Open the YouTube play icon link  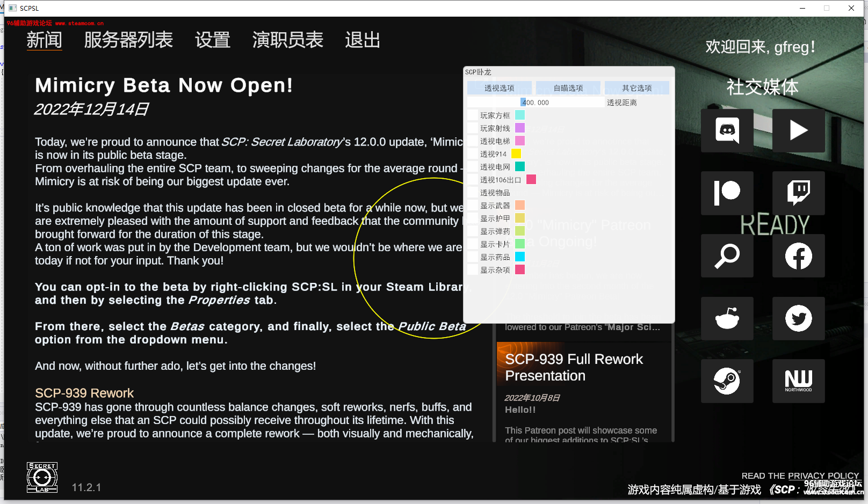pos(798,130)
